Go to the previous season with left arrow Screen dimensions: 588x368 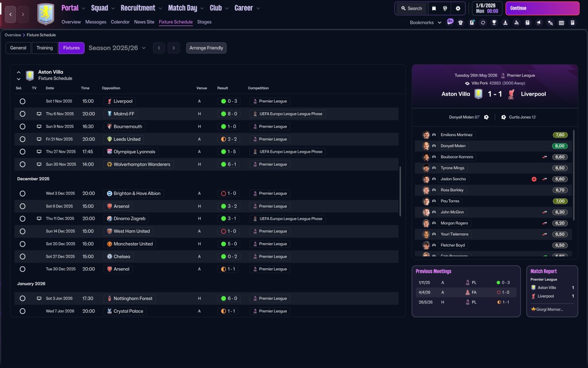[x=159, y=48]
